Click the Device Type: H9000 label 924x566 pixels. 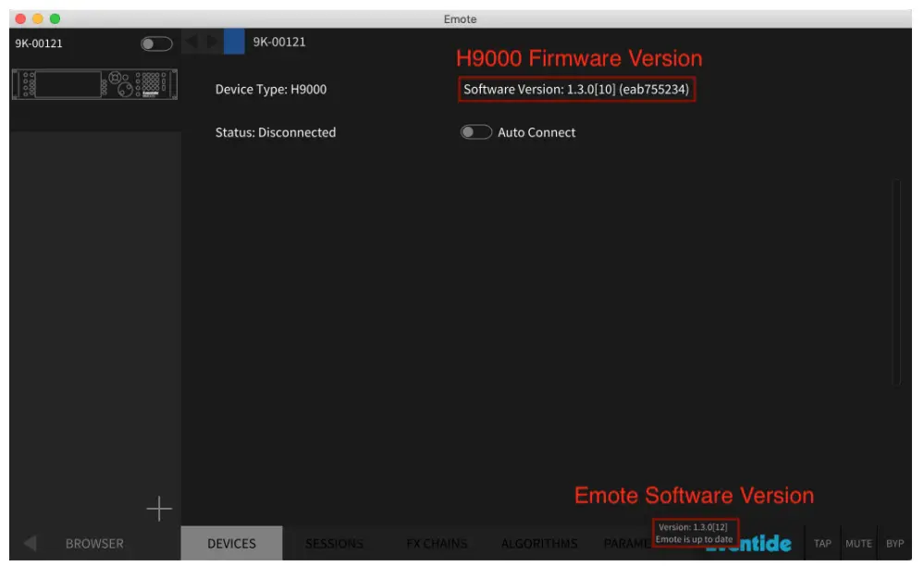[x=270, y=89]
